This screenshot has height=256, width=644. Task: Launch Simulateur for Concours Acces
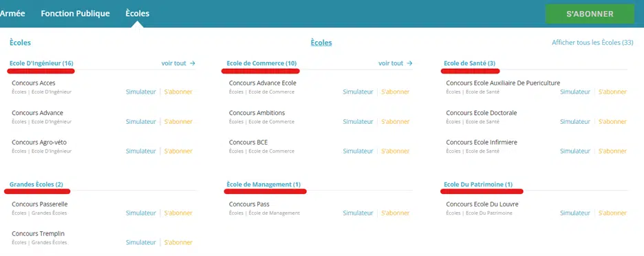click(141, 92)
